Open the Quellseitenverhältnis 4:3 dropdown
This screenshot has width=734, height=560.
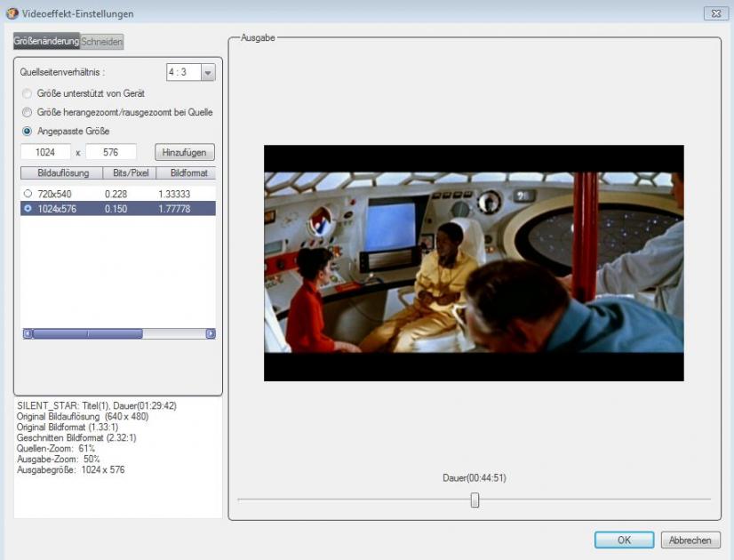coord(208,72)
